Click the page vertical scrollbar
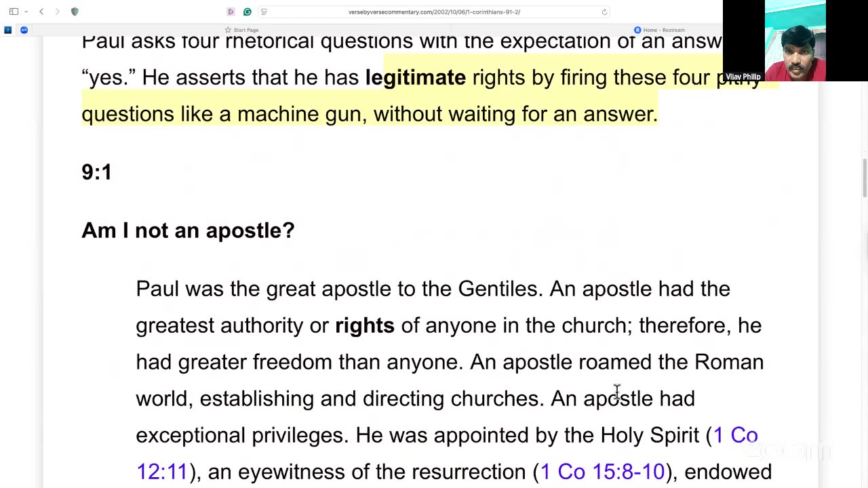The height and width of the screenshot is (488, 868). [x=864, y=178]
